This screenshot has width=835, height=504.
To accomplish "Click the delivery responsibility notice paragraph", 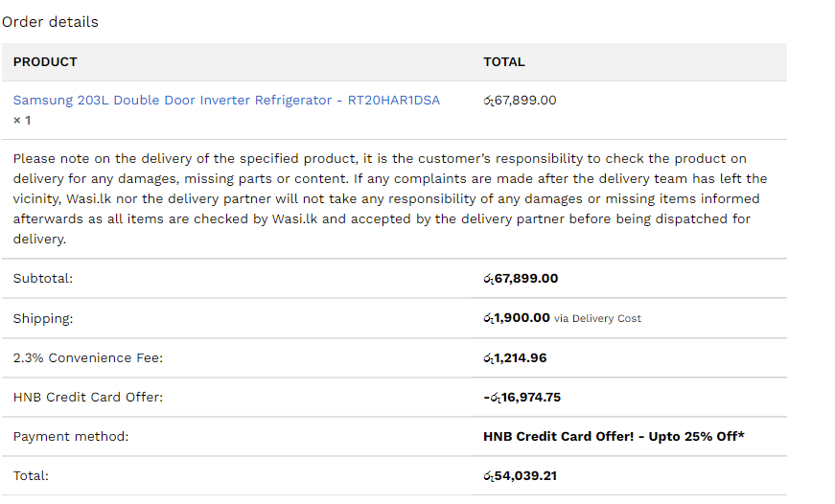I will pyautogui.click(x=390, y=198).
